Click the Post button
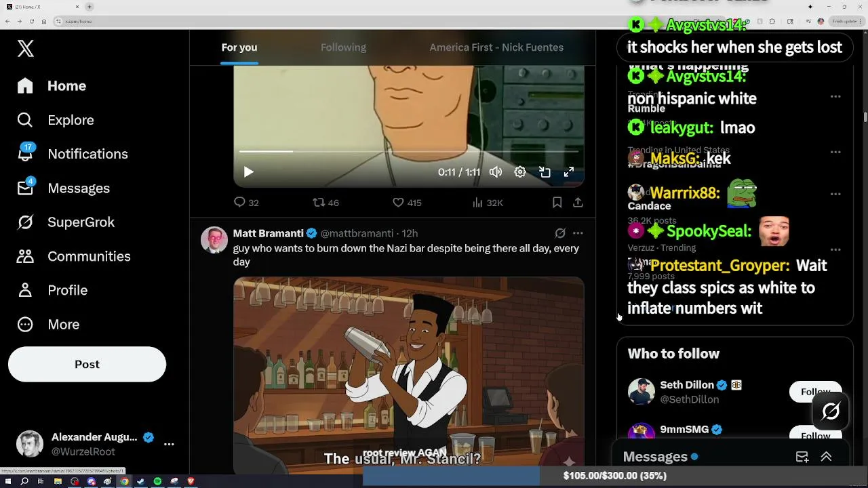 87,364
